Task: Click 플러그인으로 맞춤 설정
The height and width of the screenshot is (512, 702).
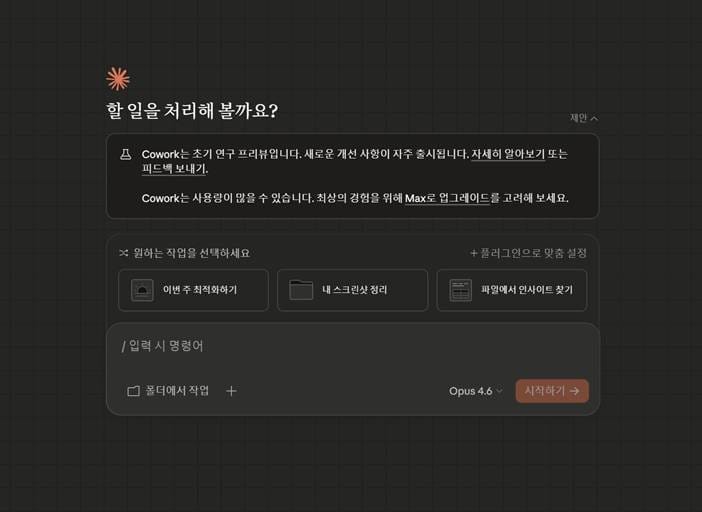Action: 528,253
